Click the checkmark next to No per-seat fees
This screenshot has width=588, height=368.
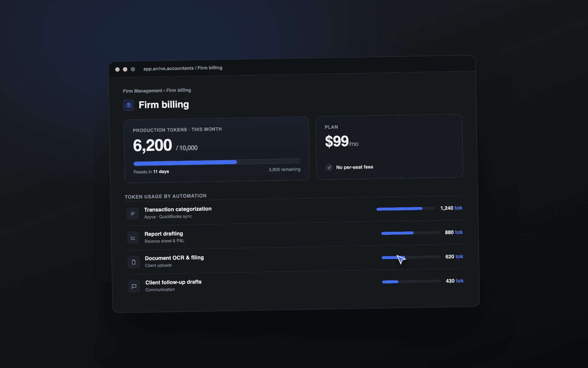click(329, 167)
